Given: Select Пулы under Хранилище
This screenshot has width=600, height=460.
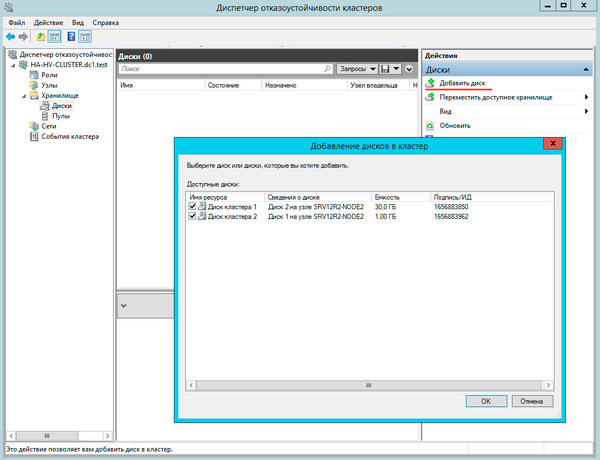Looking at the screenshot, I should pyautogui.click(x=60, y=116).
